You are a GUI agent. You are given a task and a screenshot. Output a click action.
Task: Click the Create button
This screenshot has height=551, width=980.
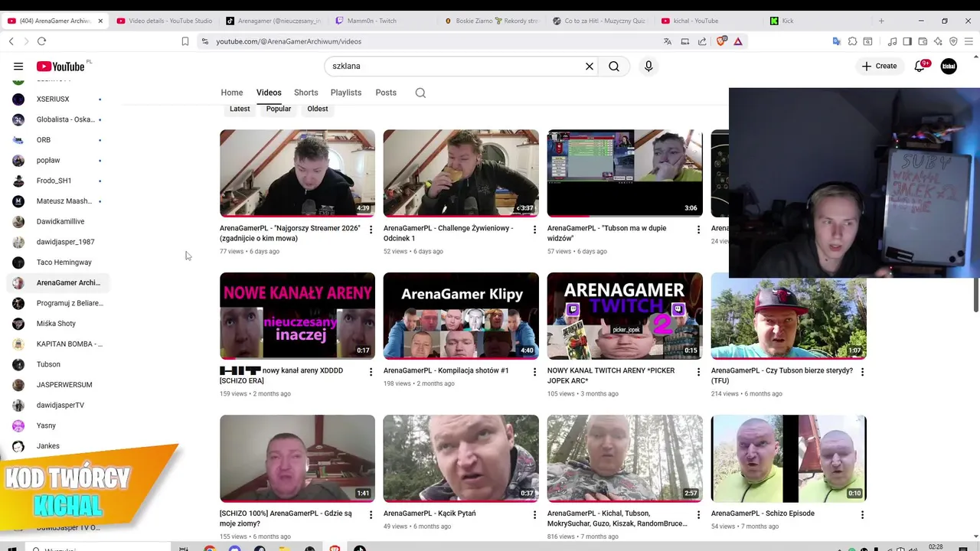[879, 67]
